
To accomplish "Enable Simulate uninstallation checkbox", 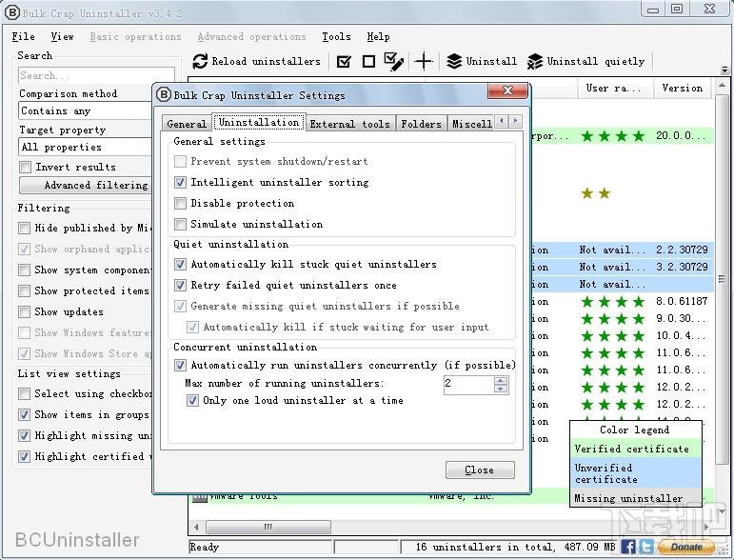I will point(180,224).
